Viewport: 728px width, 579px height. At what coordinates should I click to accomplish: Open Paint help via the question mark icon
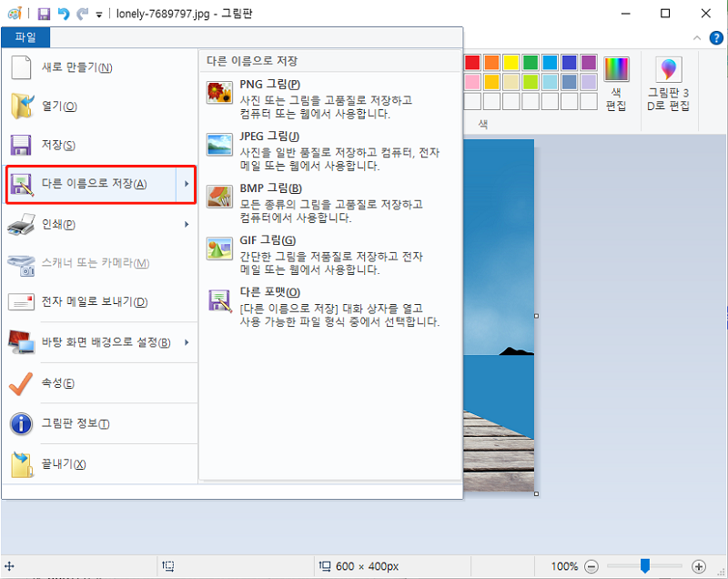[717, 38]
